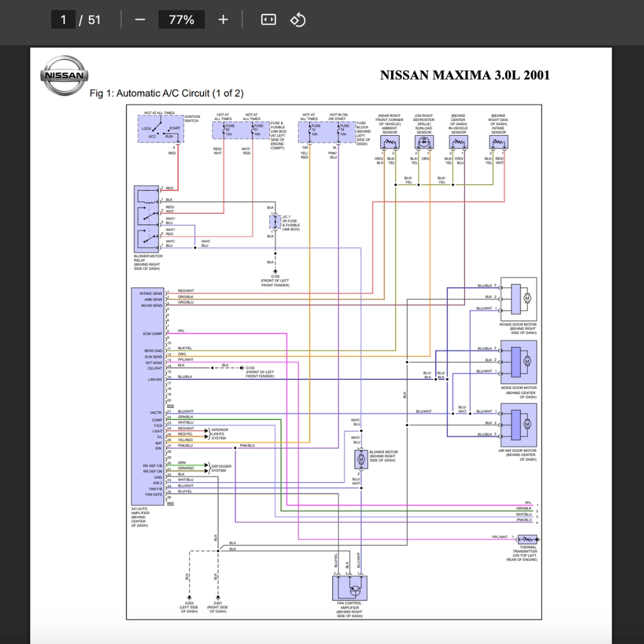Click the "IN-VEHICLE SENSOR" label

459,130
